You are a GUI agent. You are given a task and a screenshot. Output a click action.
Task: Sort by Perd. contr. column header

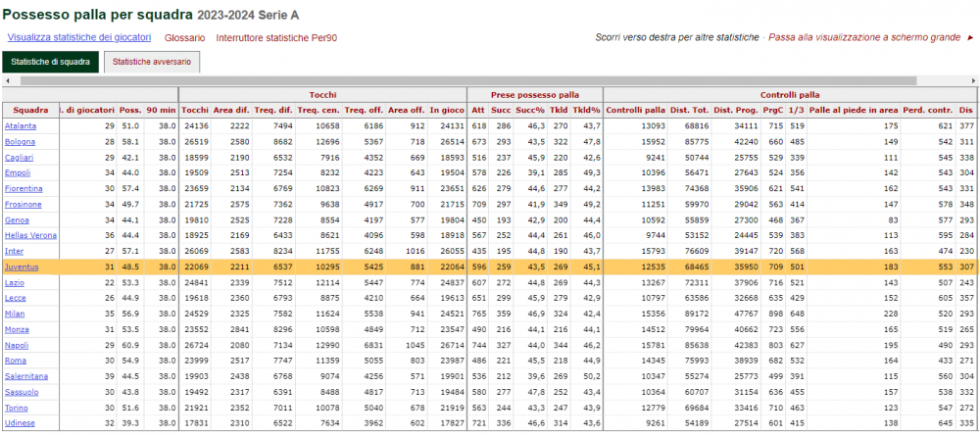click(928, 110)
